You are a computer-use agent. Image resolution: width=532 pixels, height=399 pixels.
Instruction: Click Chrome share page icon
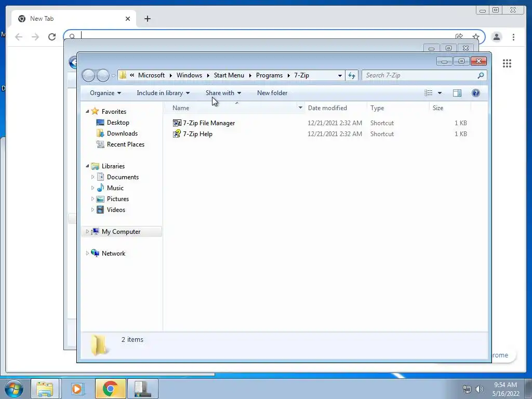click(459, 36)
